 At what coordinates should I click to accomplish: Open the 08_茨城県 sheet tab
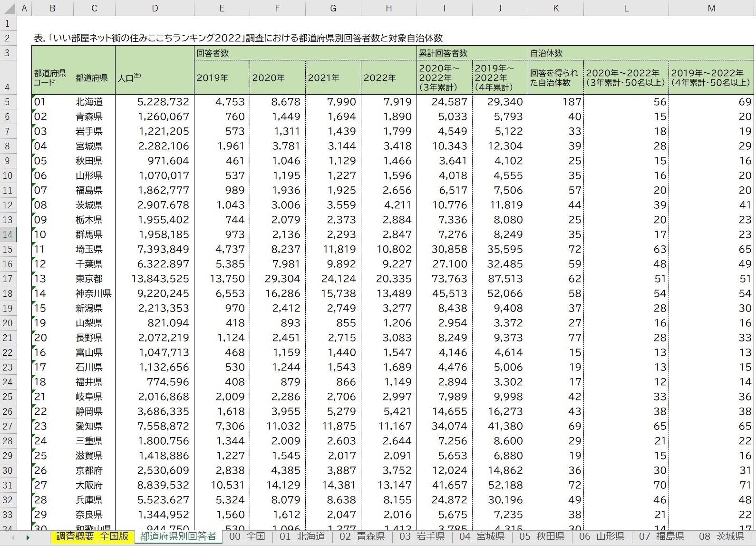(x=721, y=536)
